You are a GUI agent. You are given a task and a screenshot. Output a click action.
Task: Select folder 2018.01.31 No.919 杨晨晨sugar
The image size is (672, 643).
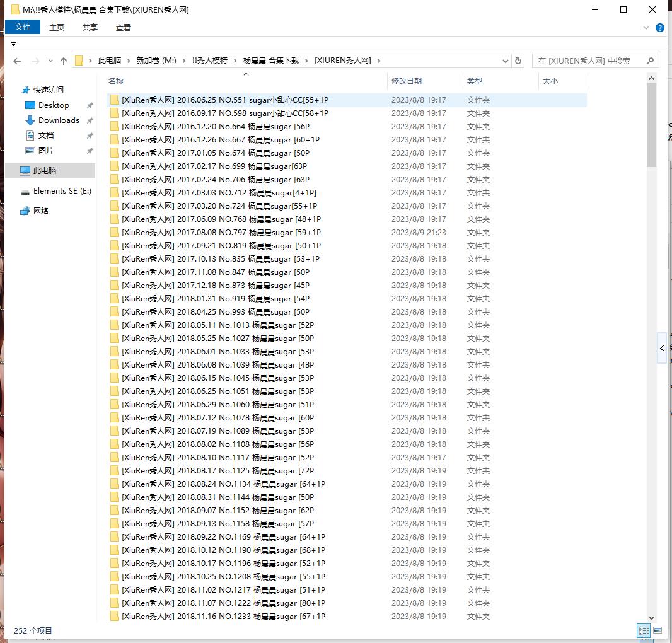pyautogui.click(x=346, y=299)
